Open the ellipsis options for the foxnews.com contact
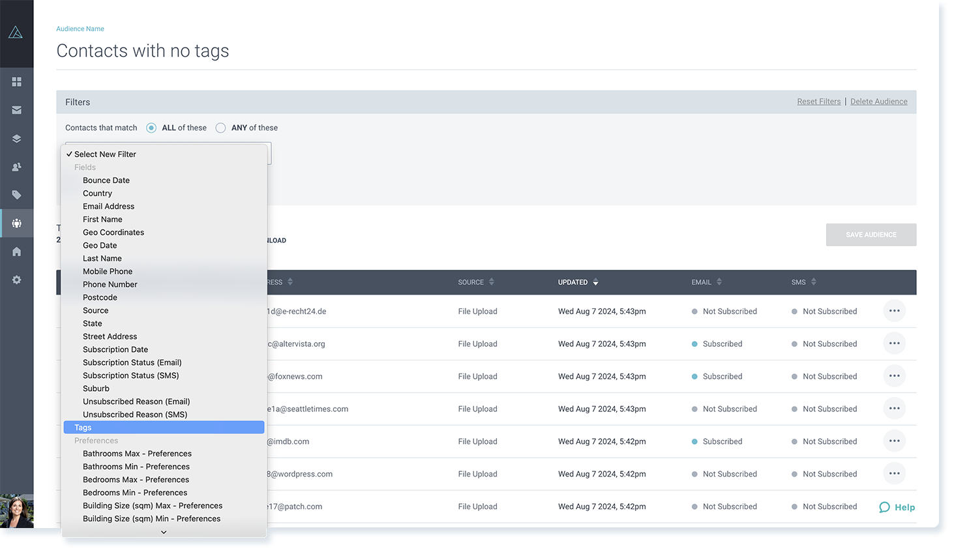This screenshot has height=560, width=967. click(x=894, y=376)
